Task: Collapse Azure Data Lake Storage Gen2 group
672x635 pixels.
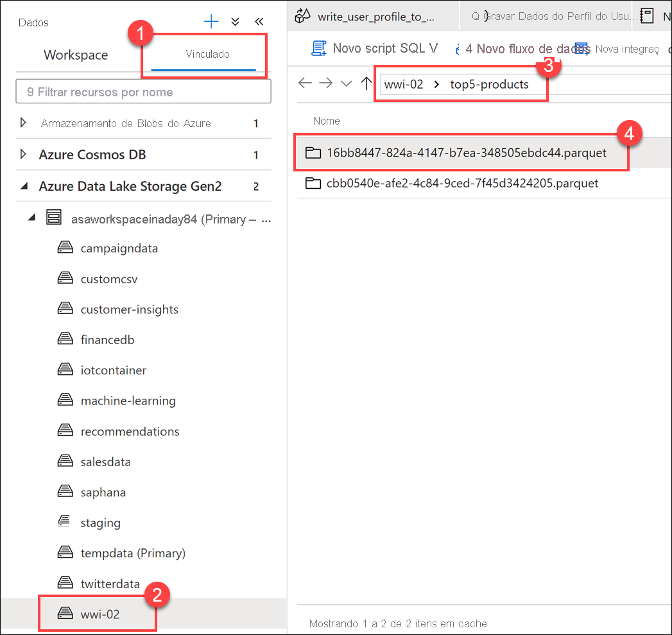Action: tap(24, 186)
